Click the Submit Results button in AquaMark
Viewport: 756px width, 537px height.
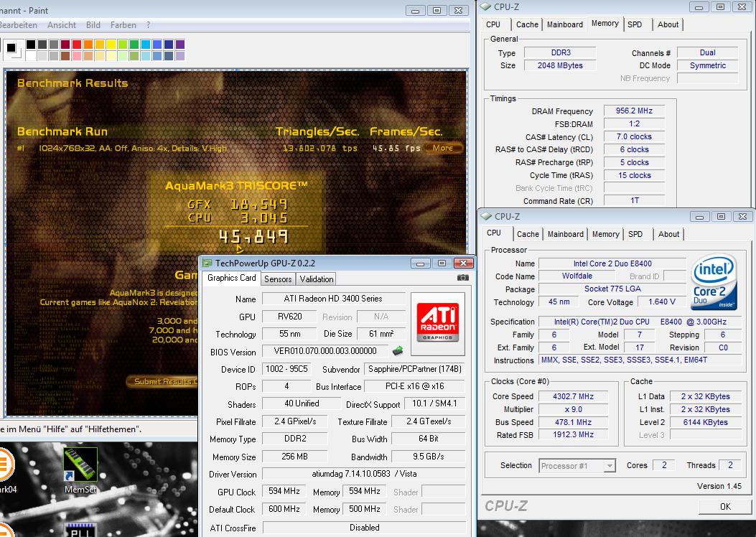tap(163, 381)
